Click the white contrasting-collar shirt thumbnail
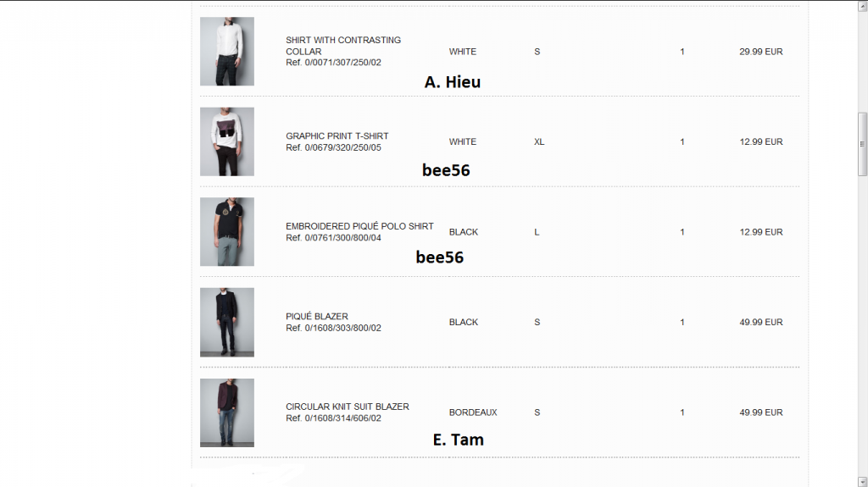The height and width of the screenshot is (487, 868). pos(226,52)
